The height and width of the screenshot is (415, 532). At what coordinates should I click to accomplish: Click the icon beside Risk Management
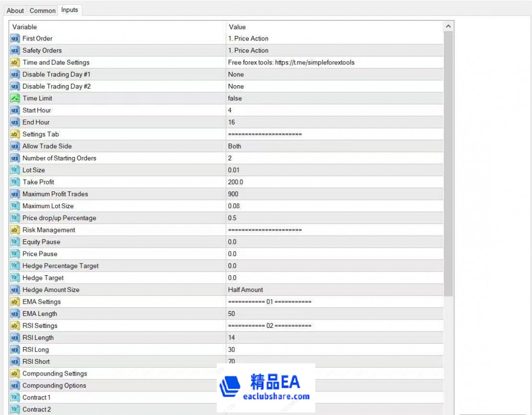click(15, 230)
